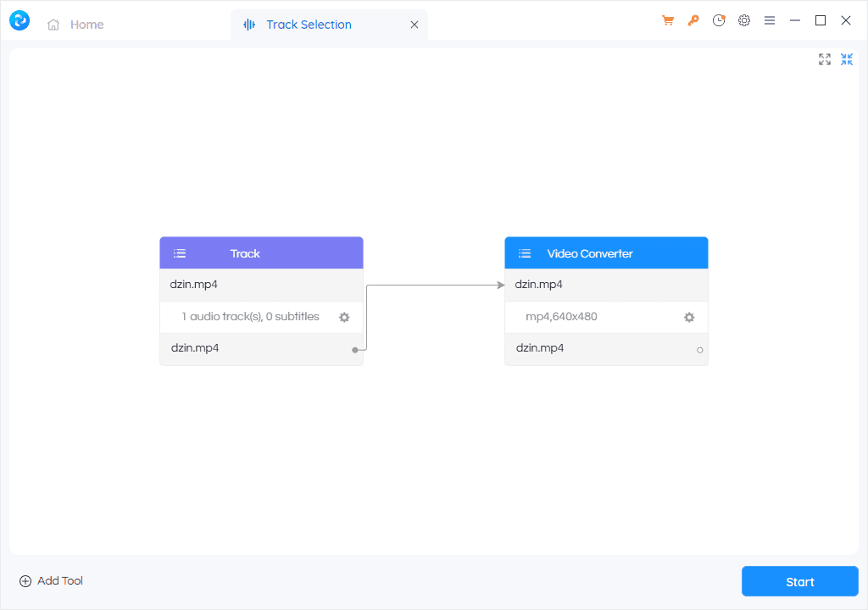This screenshot has width=868, height=610.
Task: Click the blue fit-to-view collapse icon
Action: (847, 59)
